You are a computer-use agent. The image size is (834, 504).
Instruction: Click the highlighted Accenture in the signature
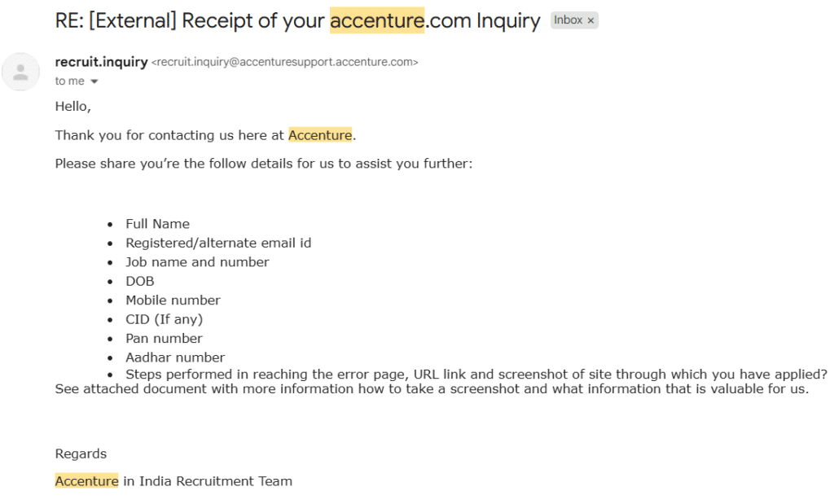86,480
